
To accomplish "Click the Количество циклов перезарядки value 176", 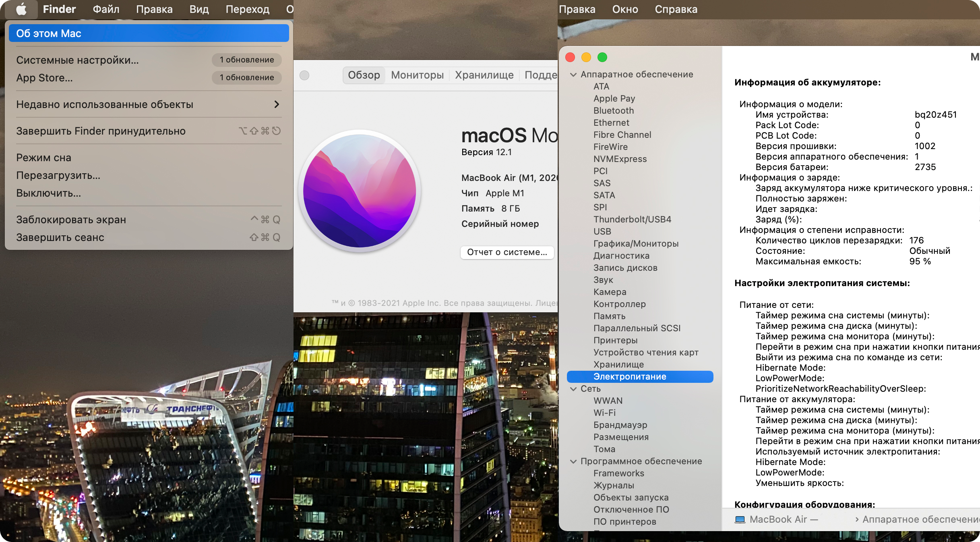I will pos(916,241).
